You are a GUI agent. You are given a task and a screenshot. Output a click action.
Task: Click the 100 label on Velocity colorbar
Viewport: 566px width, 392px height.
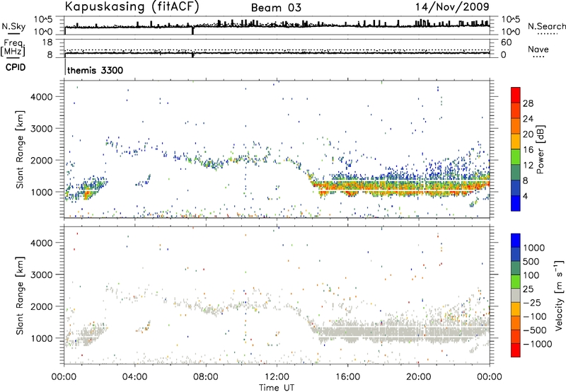coord(531,275)
